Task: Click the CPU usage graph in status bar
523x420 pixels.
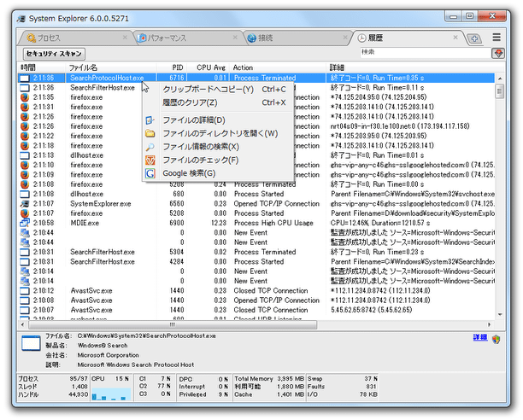Action: [x=111, y=393]
